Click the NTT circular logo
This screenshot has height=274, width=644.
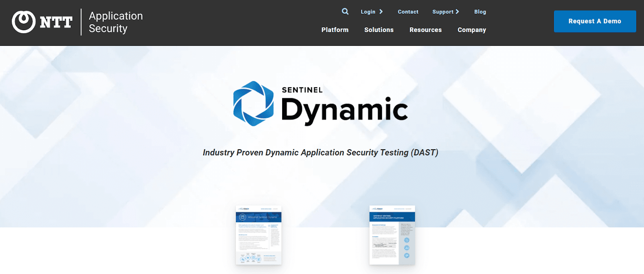(24, 22)
